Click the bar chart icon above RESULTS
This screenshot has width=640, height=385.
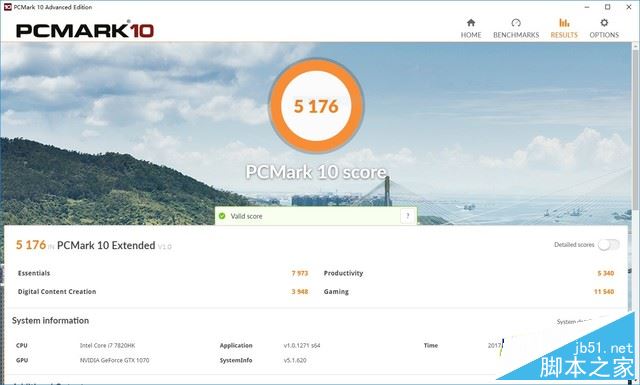[x=564, y=22]
